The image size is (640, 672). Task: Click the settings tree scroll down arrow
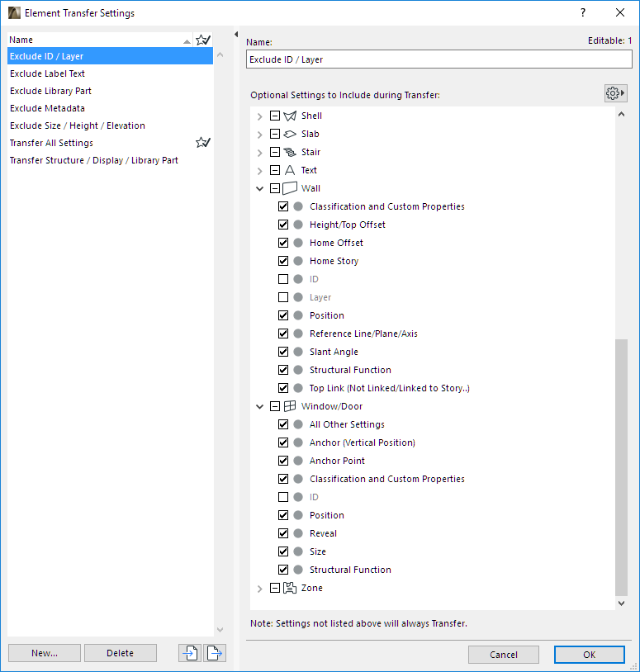[621, 603]
